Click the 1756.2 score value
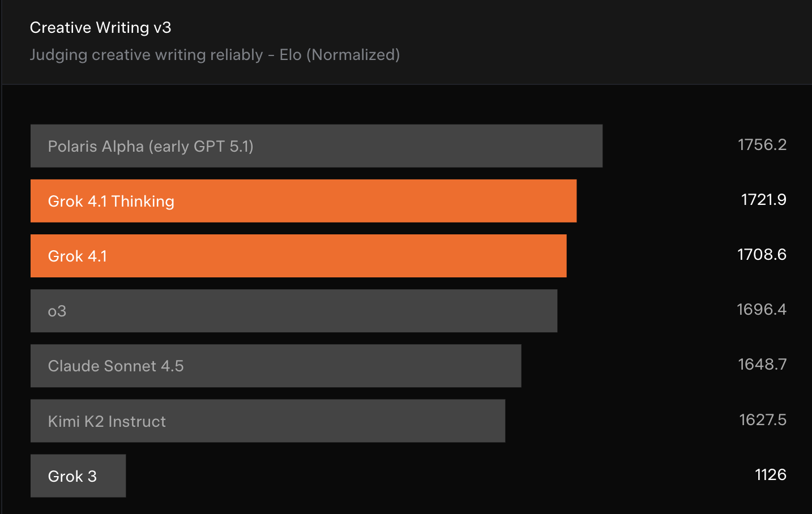 (762, 145)
